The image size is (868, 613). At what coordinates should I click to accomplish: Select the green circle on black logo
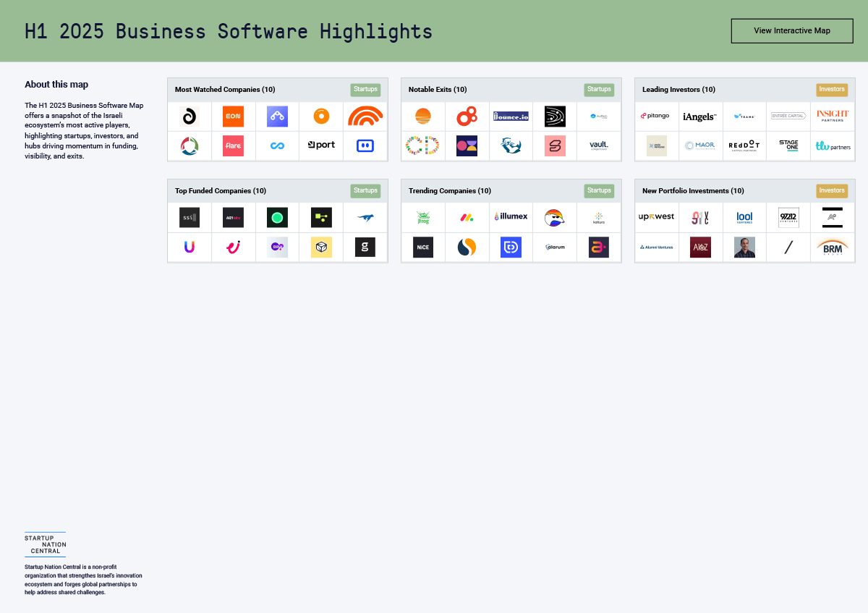(x=277, y=217)
